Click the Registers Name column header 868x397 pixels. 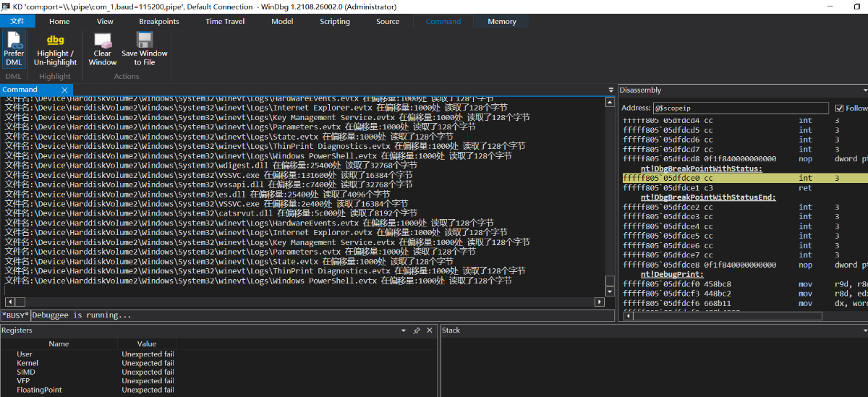pos(59,344)
